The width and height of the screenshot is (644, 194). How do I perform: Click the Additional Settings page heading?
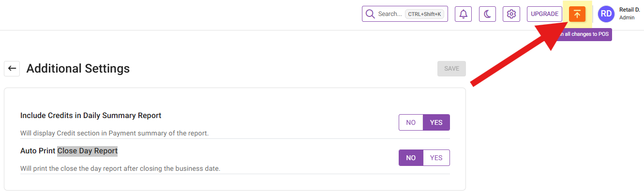78,69
